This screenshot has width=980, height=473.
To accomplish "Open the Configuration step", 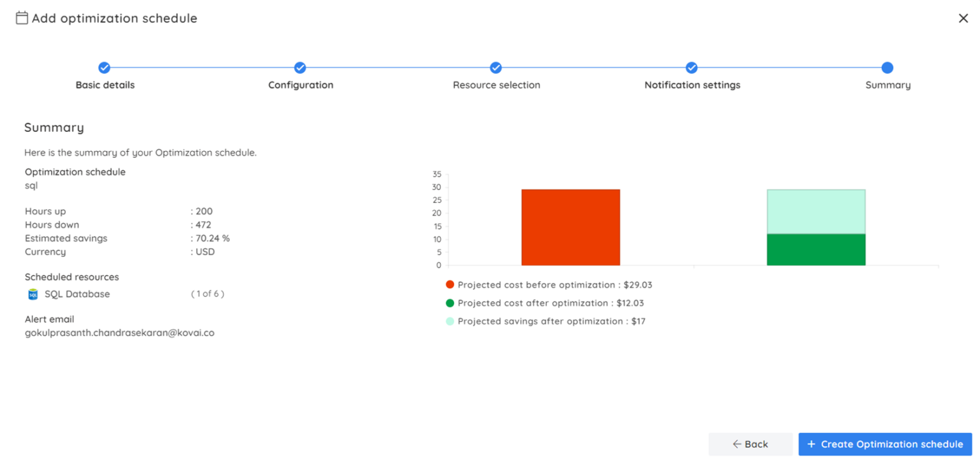I will tap(300, 85).
